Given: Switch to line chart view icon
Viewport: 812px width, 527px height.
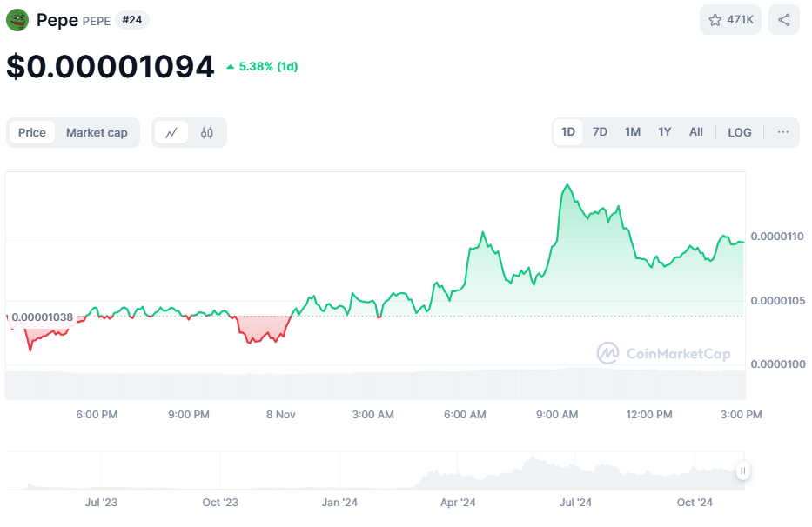Looking at the screenshot, I should pyautogui.click(x=171, y=132).
